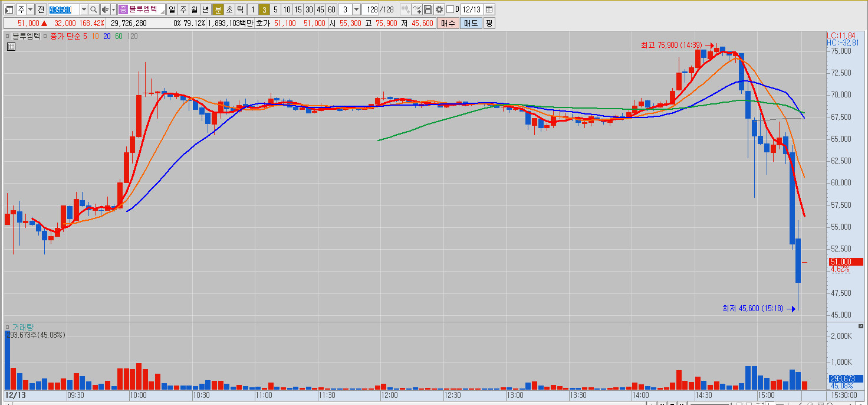The width and height of the screenshot is (868, 405).
Task: Choose the 45-minute interval button
Action: (x=320, y=9)
